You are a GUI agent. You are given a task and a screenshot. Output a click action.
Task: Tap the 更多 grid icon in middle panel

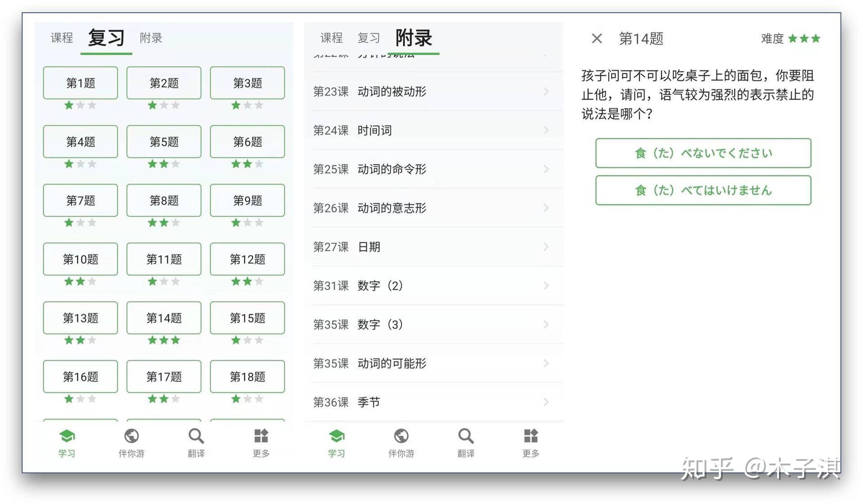(x=530, y=436)
